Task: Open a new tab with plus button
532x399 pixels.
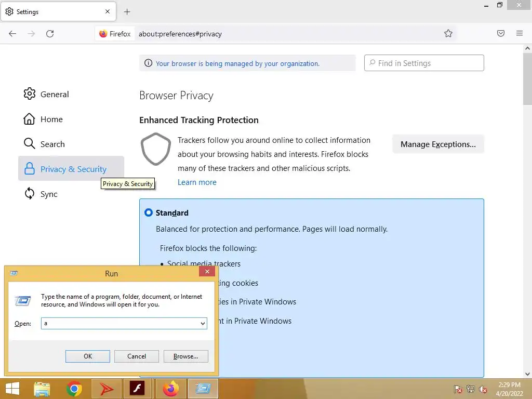Action: (x=127, y=12)
